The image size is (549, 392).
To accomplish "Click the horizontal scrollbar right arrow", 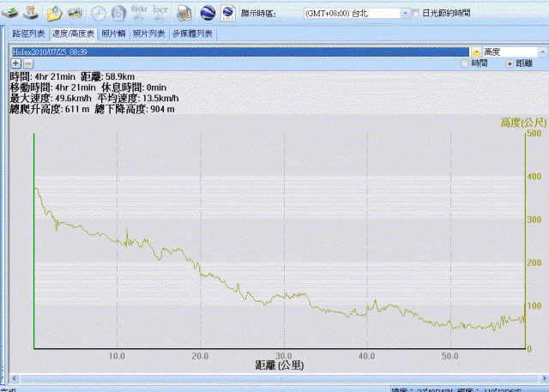I will (x=544, y=378).
